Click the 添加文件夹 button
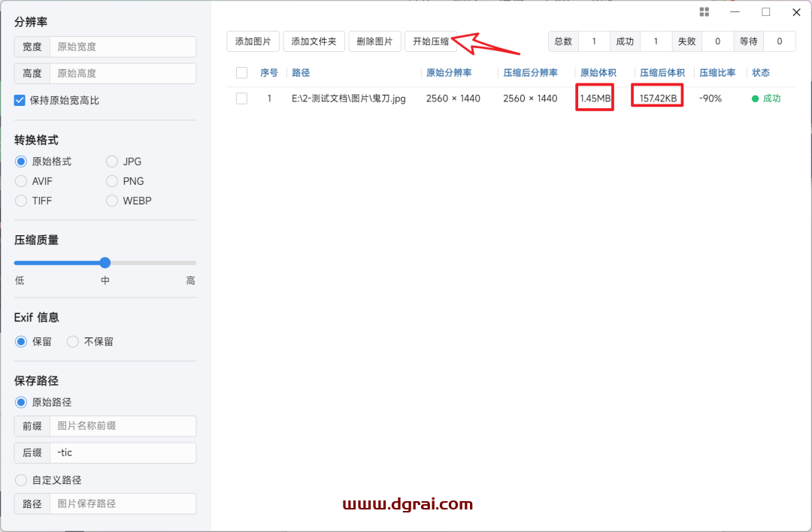Image resolution: width=812 pixels, height=532 pixels. coord(314,41)
